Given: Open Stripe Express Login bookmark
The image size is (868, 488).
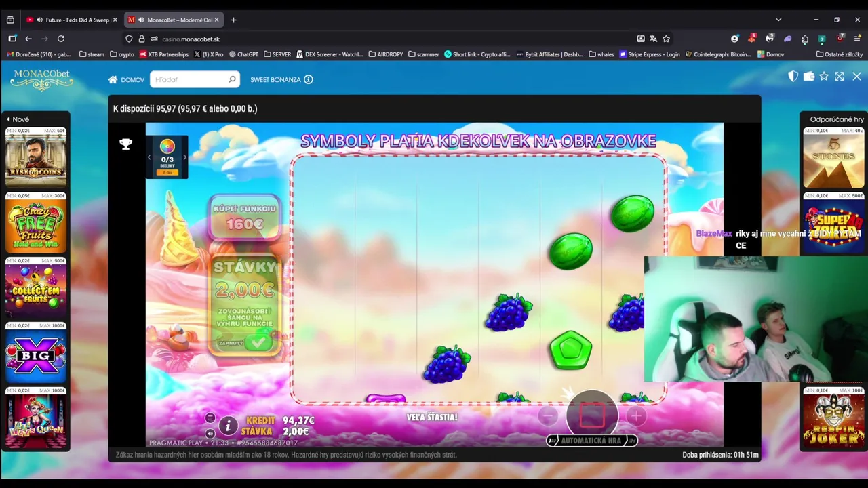Looking at the screenshot, I should [x=650, y=54].
